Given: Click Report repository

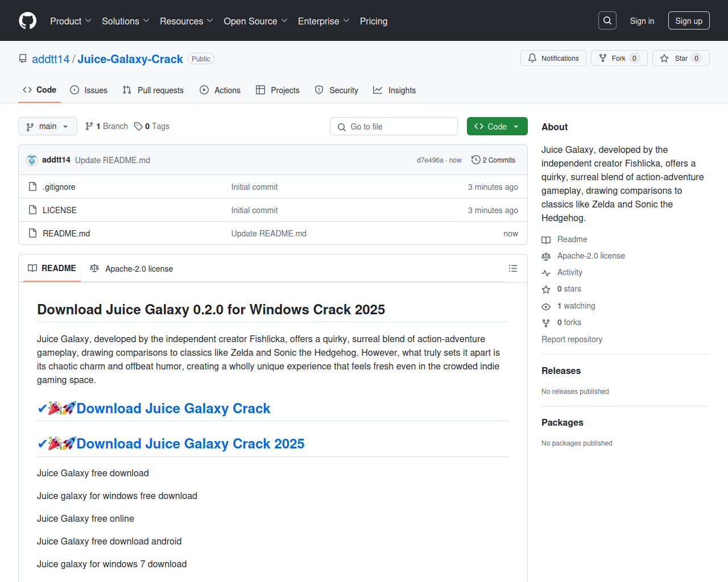Looking at the screenshot, I should coord(572,339).
